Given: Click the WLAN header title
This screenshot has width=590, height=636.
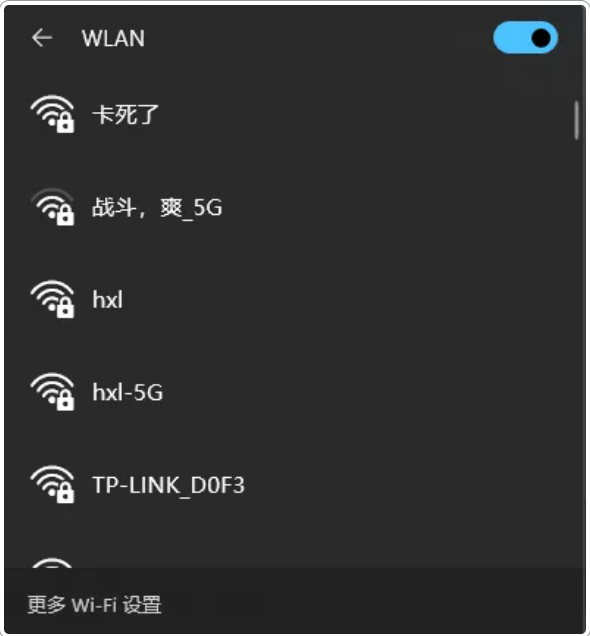Looking at the screenshot, I should pyautogui.click(x=113, y=39).
